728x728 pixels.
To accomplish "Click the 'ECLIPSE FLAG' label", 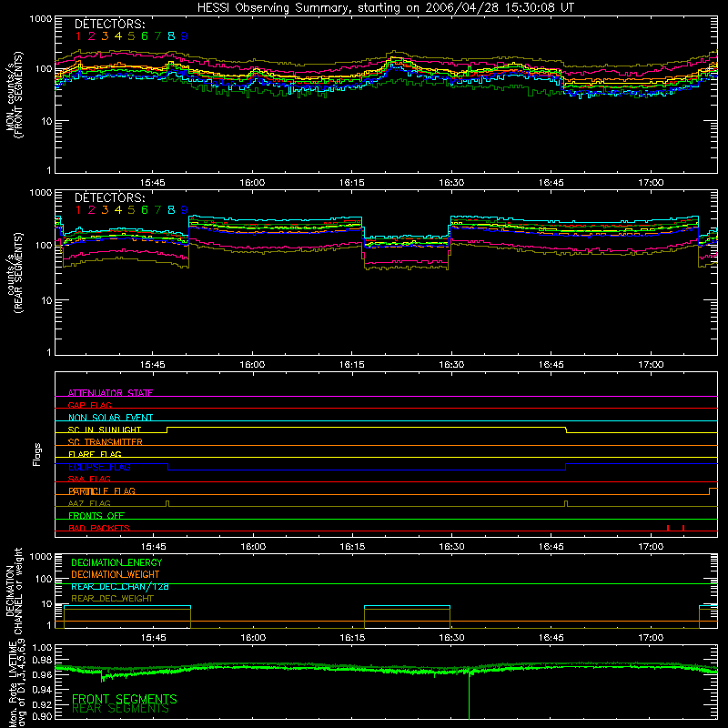I will coord(99,467).
